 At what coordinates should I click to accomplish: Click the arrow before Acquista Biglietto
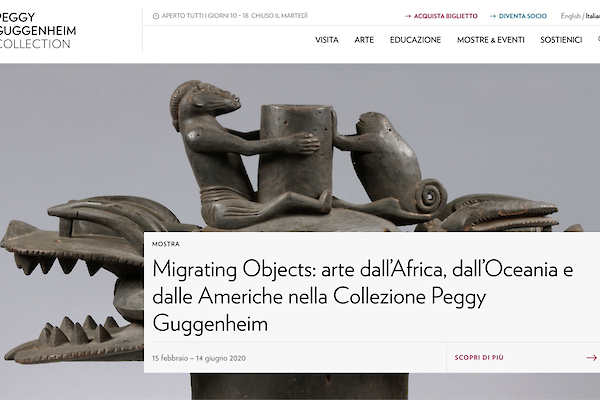click(408, 16)
